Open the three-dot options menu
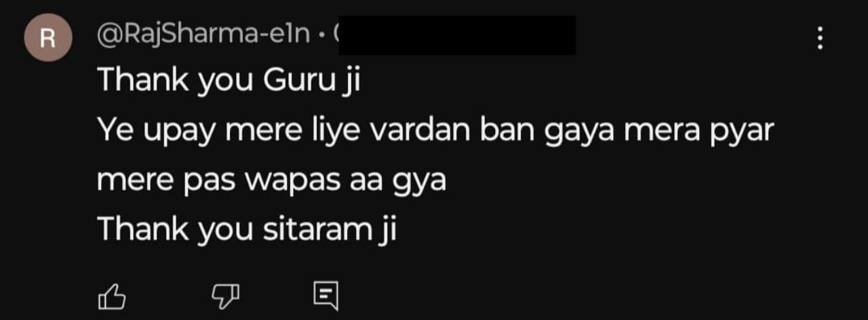The width and height of the screenshot is (868, 320). pyautogui.click(x=820, y=38)
